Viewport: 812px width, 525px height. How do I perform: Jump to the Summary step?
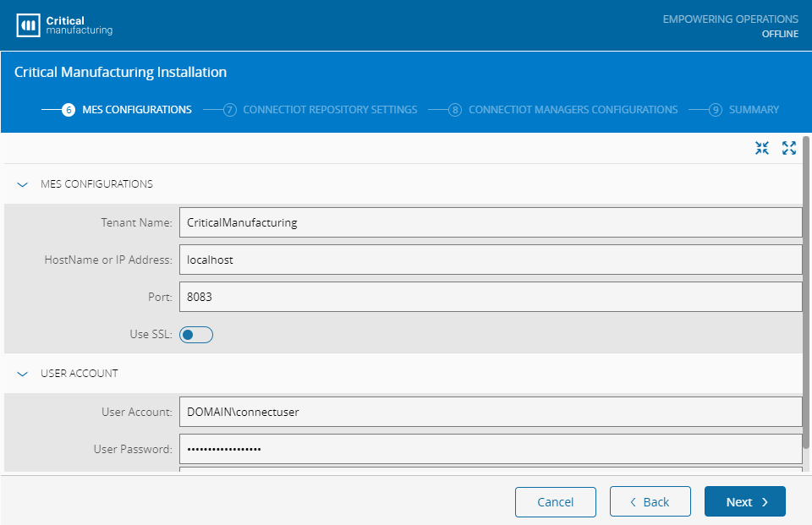coord(754,110)
